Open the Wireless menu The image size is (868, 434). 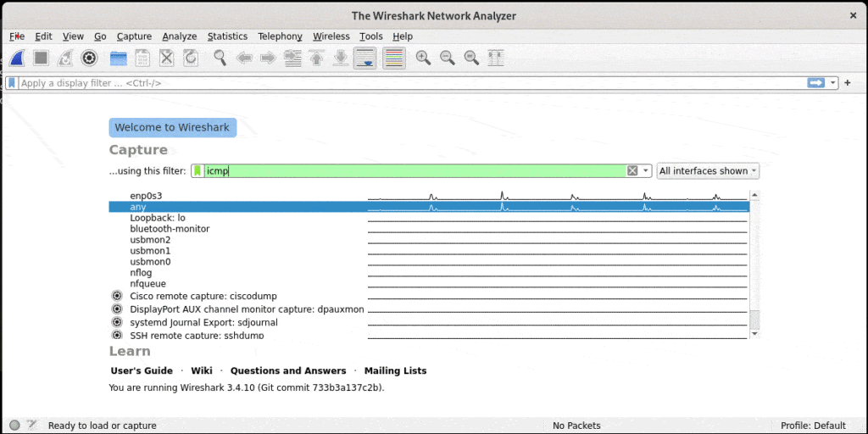(331, 36)
